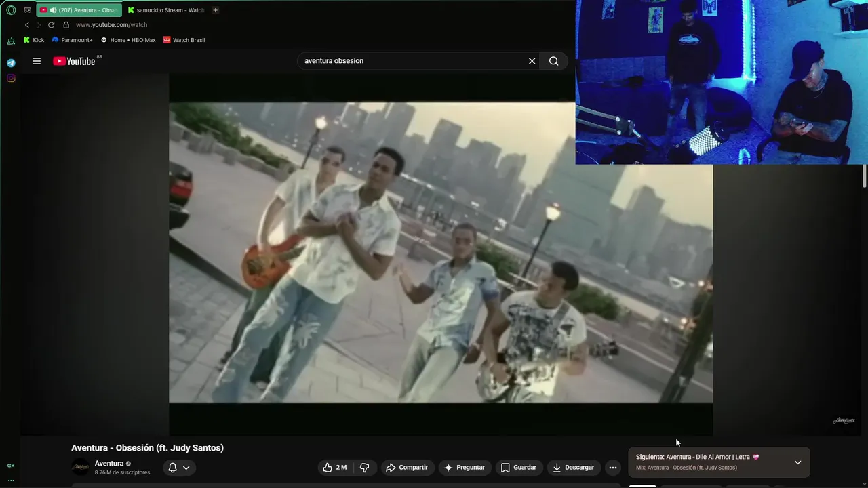This screenshot has height=488, width=868.
Task: Open the Opera GX main menu logo
Action: pos(11,10)
